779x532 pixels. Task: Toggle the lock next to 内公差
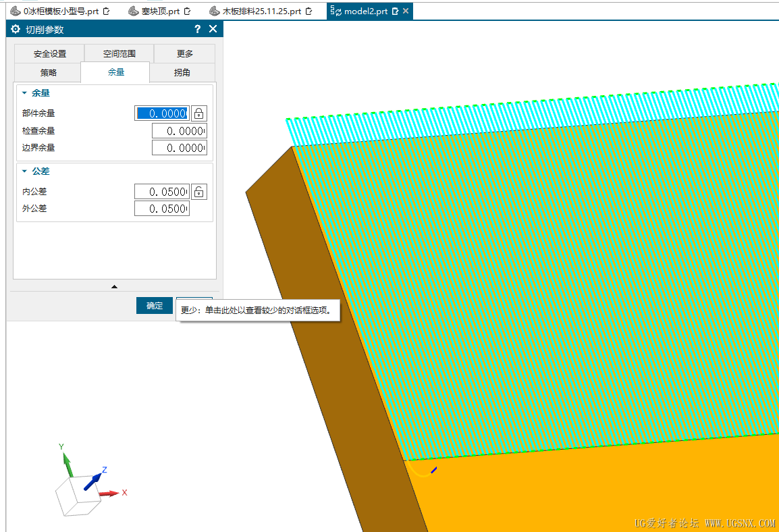[198, 192]
